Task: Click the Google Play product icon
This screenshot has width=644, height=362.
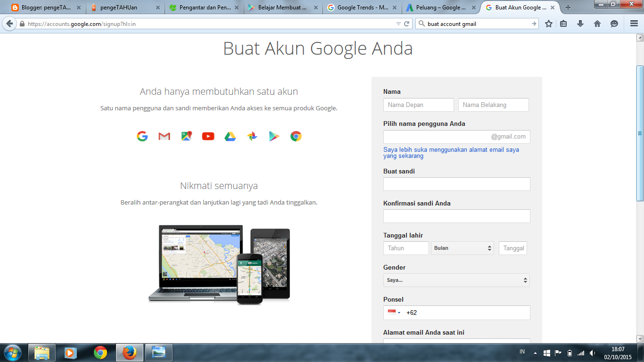Action: click(274, 136)
